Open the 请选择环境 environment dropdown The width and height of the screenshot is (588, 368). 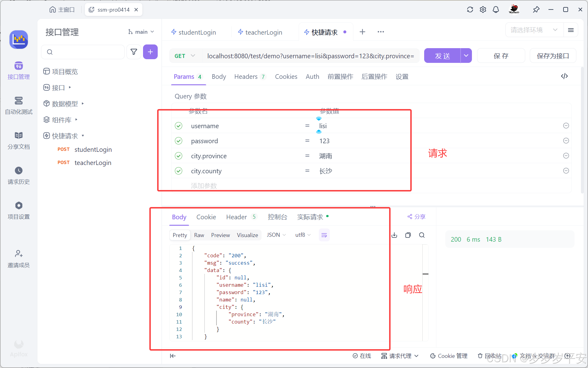point(533,30)
